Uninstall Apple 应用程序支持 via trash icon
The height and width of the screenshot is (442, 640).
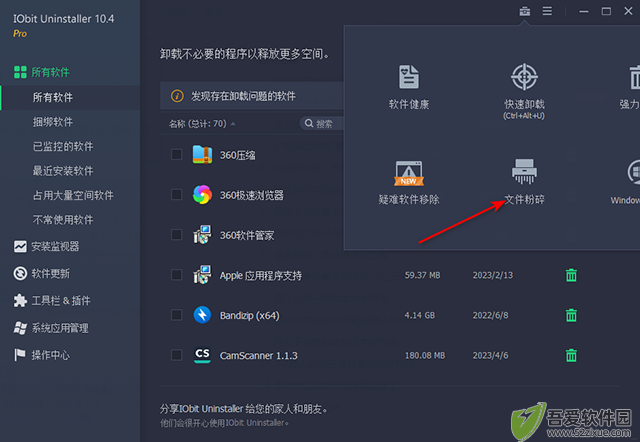click(x=571, y=275)
